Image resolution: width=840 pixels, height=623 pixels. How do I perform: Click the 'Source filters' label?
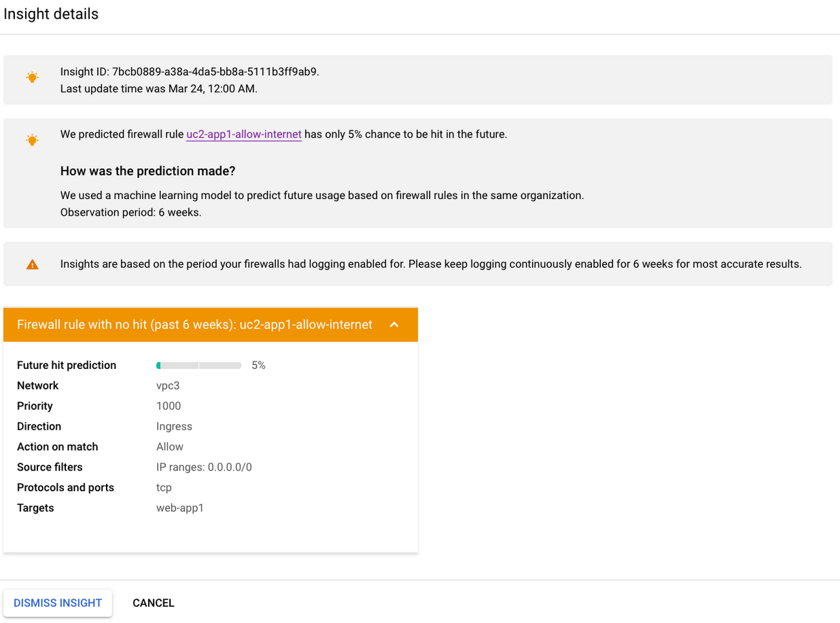coord(50,467)
